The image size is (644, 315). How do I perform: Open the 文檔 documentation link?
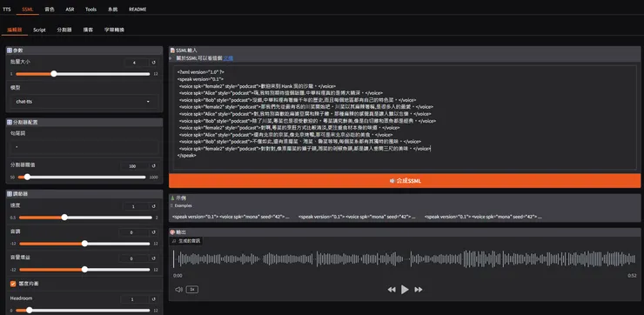[x=228, y=58]
